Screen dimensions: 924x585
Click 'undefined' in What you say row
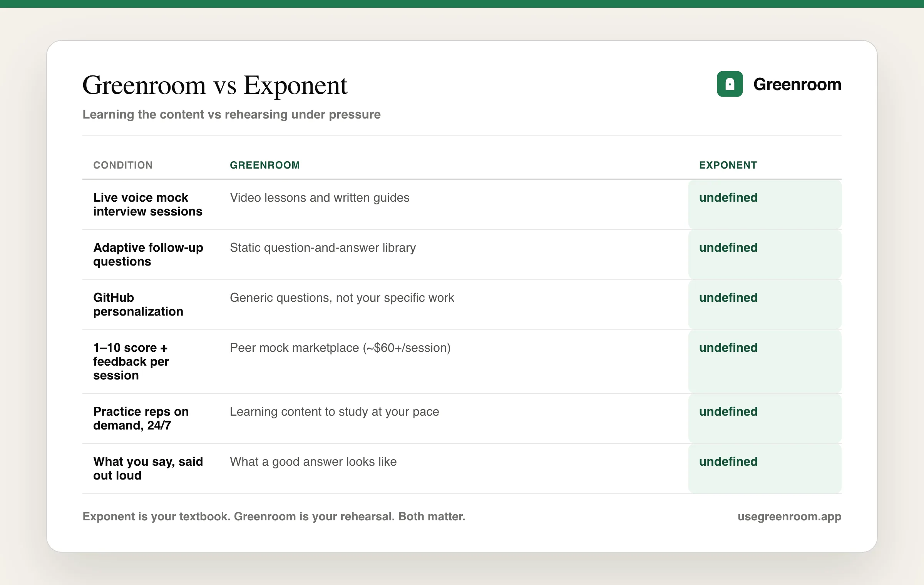(x=728, y=461)
